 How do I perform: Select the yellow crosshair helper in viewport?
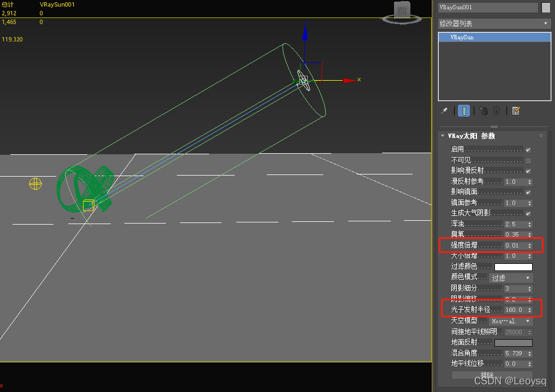click(35, 183)
